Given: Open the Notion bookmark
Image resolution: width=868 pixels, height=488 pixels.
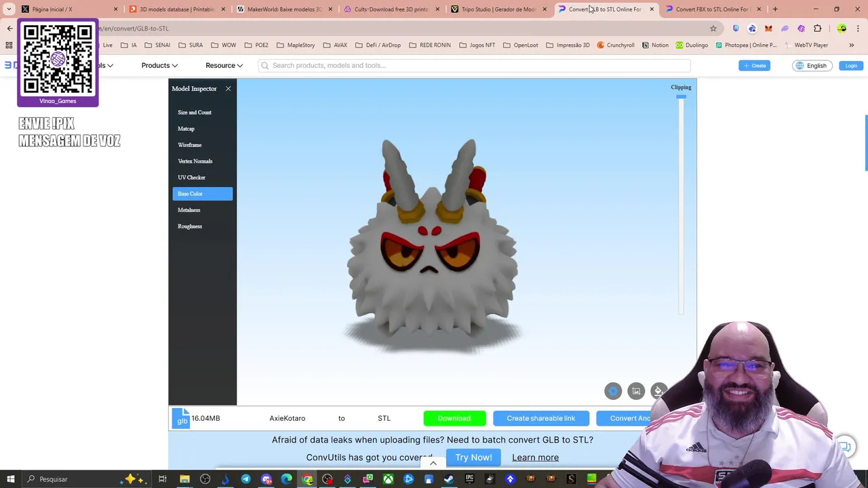Looking at the screenshot, I should (655, 45).
